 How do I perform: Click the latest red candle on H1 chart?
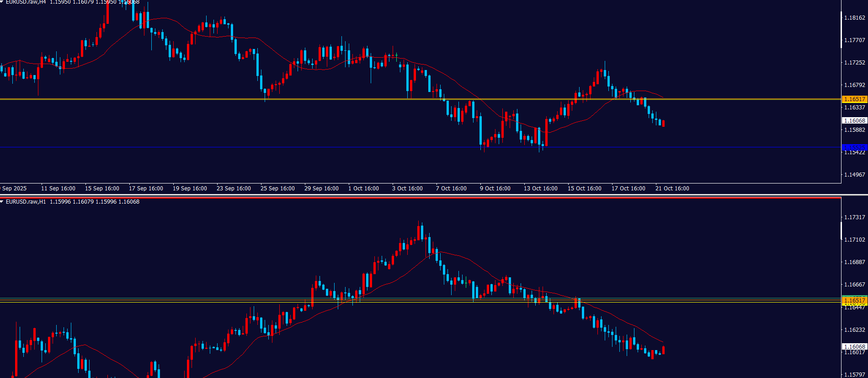click(663, 350)
